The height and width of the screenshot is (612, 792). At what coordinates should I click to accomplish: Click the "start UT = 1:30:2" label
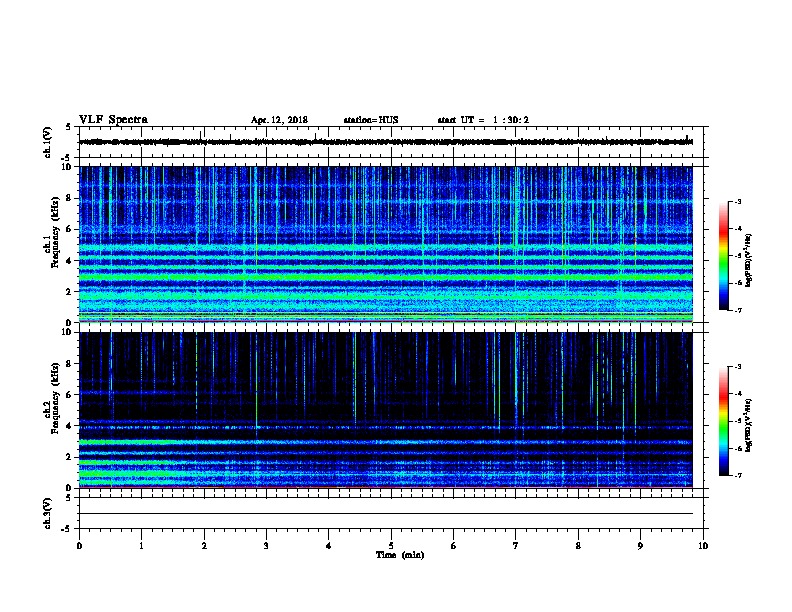(483, 120)
